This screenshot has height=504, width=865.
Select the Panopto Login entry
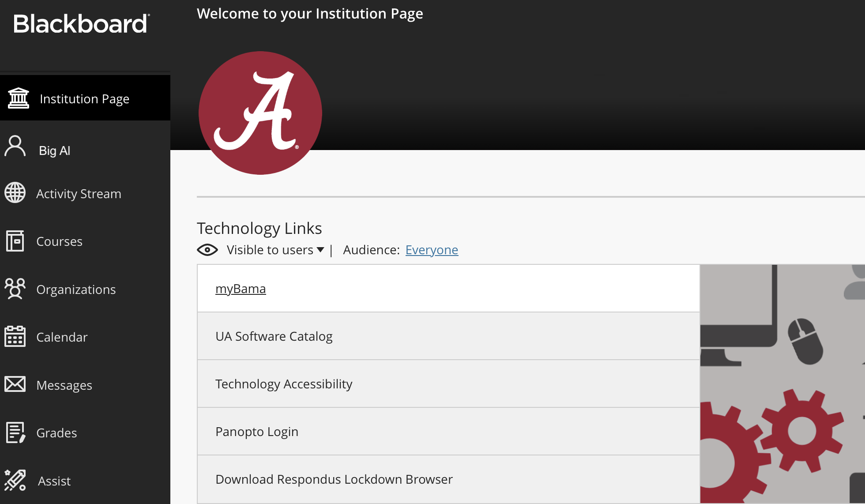(256, 431)
